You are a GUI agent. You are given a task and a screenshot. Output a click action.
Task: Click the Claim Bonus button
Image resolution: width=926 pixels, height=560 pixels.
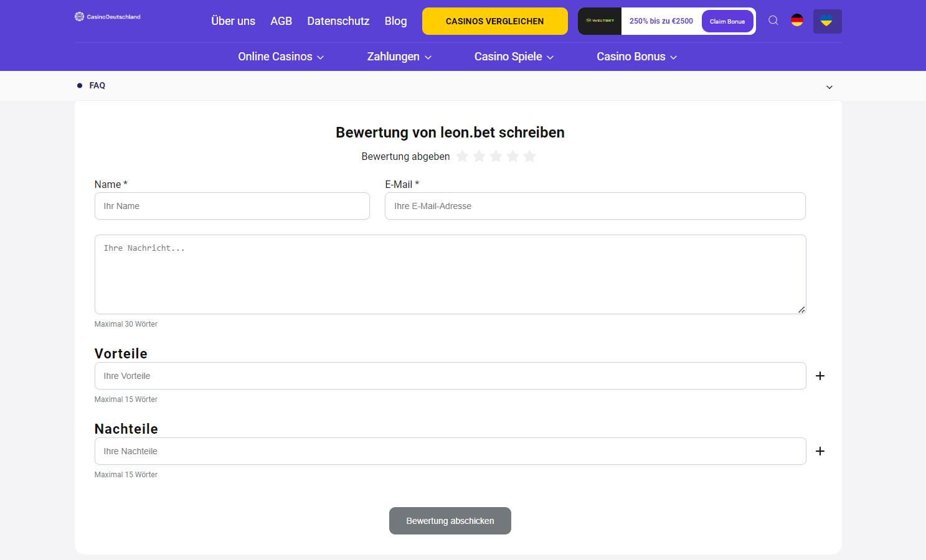[727, 21]
